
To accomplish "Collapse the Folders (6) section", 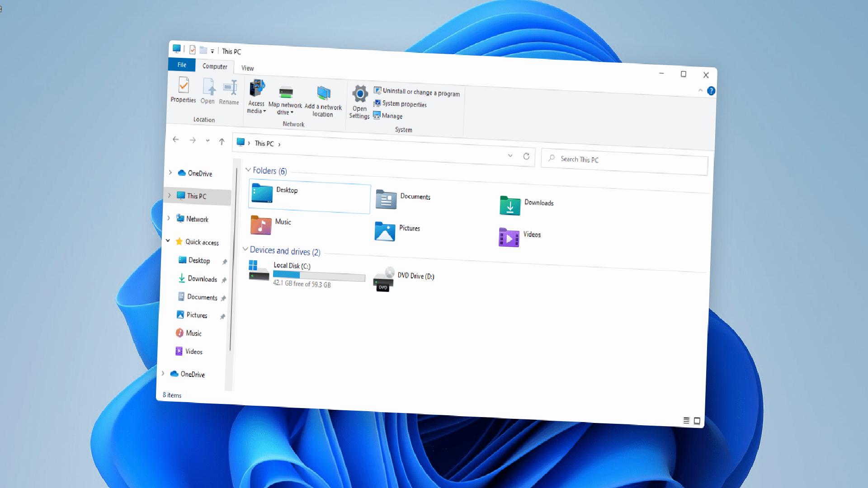I will (x=248, y=170).
